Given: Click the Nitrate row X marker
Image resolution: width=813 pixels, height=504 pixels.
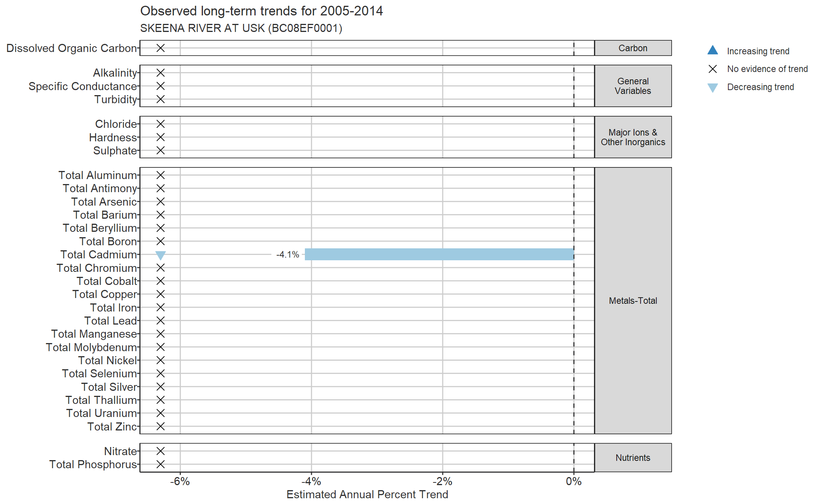Looking at the screenshot, I should click(161, 451).
